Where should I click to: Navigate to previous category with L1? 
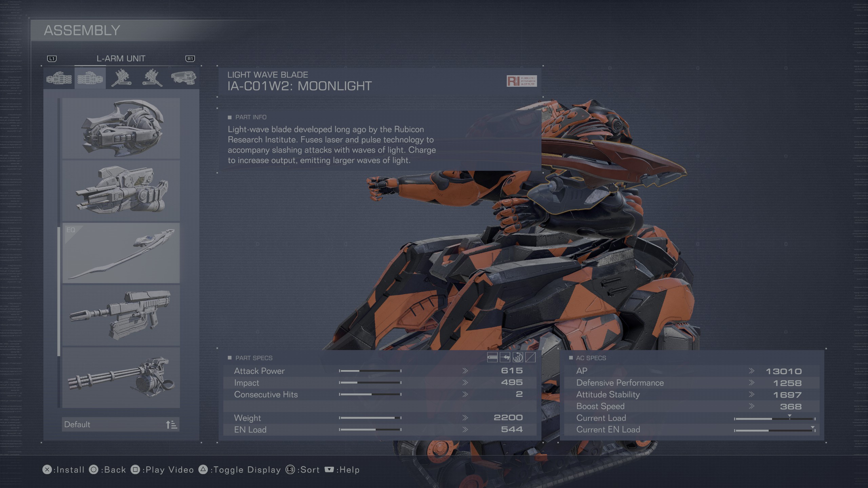pos(53,58)
